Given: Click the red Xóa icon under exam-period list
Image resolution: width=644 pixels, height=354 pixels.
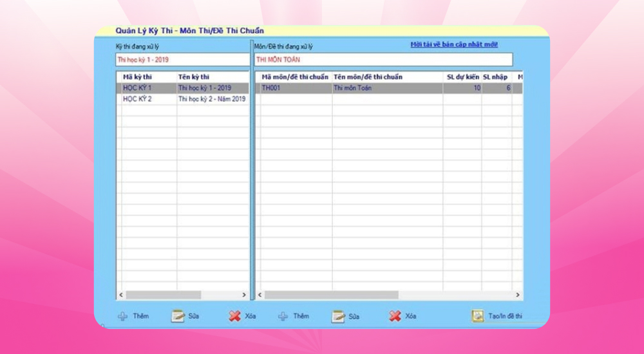Looking at the screenshot, I should (234, 316).
